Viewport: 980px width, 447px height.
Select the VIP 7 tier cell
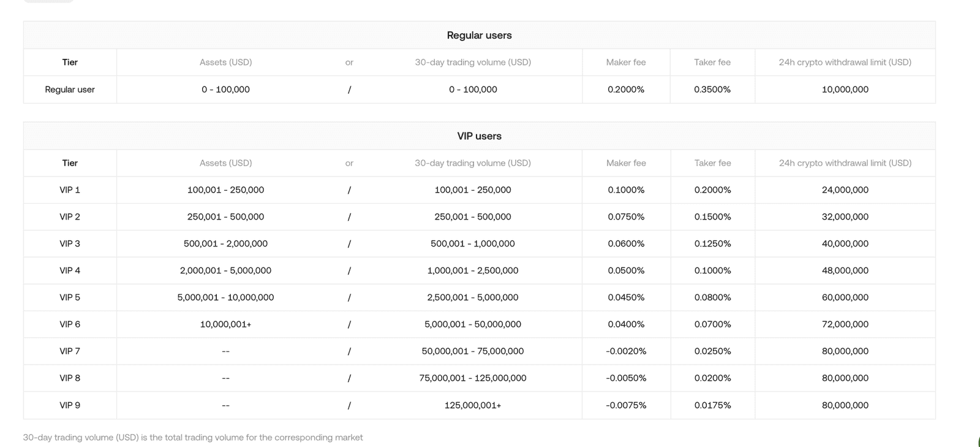pyautogui.click(x=70, y=351)
